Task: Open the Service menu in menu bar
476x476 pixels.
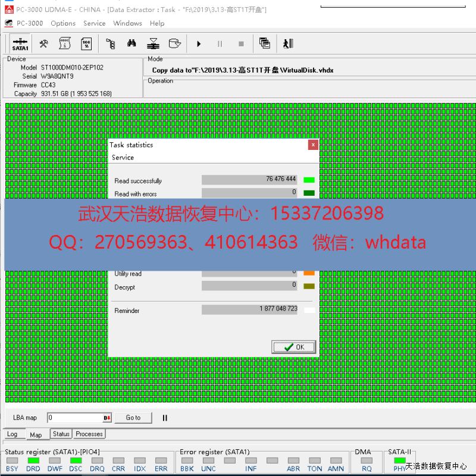Action: pyautogui.click(x=94, y=23)
